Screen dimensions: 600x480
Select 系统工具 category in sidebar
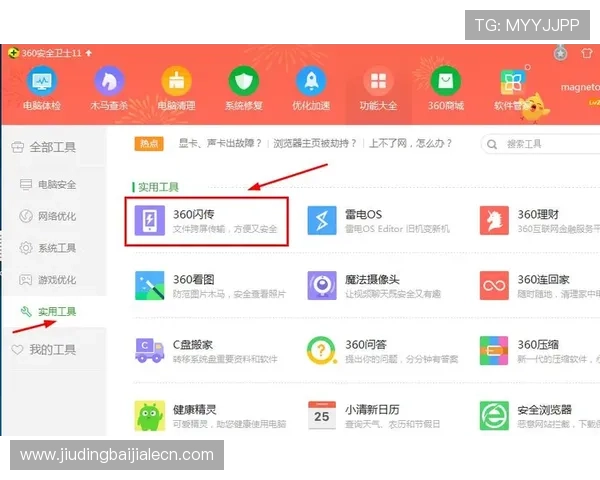click(x=48, y=248)
